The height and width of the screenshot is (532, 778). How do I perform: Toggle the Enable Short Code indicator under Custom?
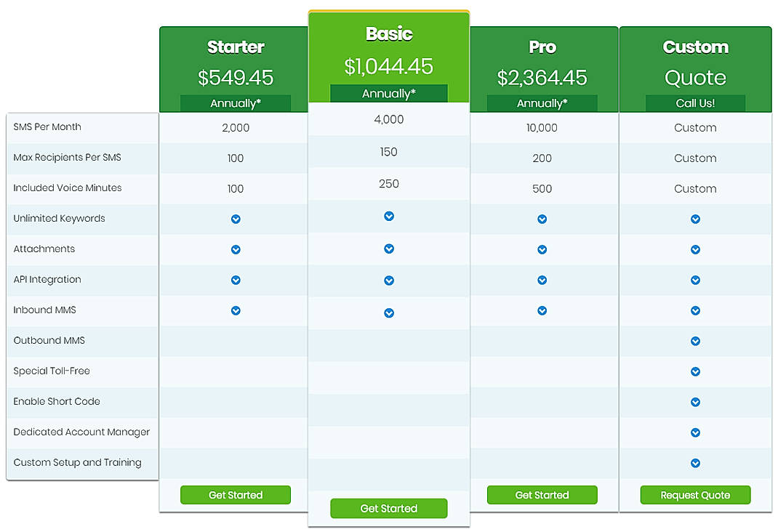[696, 402]
